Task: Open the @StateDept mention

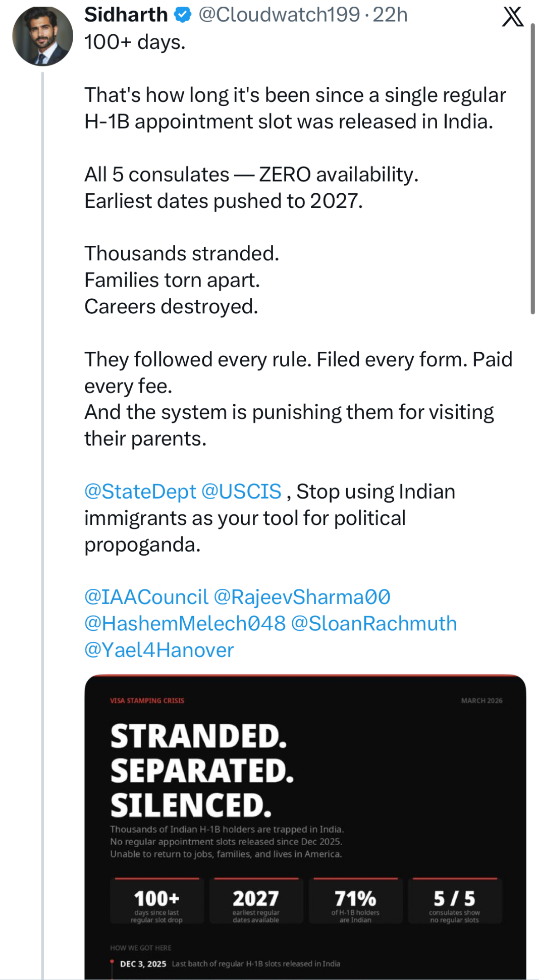Action: point(140,492)
